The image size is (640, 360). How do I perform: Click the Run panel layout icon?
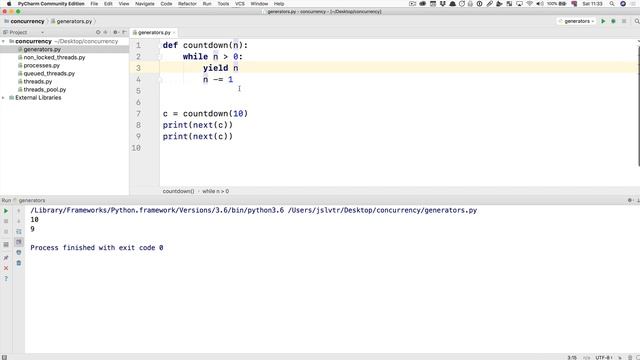[6, 244]
